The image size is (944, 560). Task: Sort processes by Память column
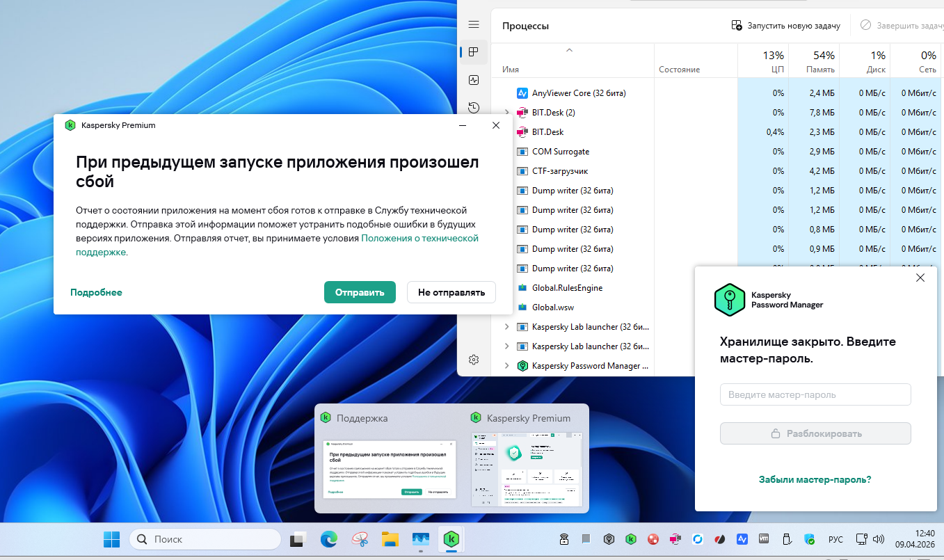point(821,70)
